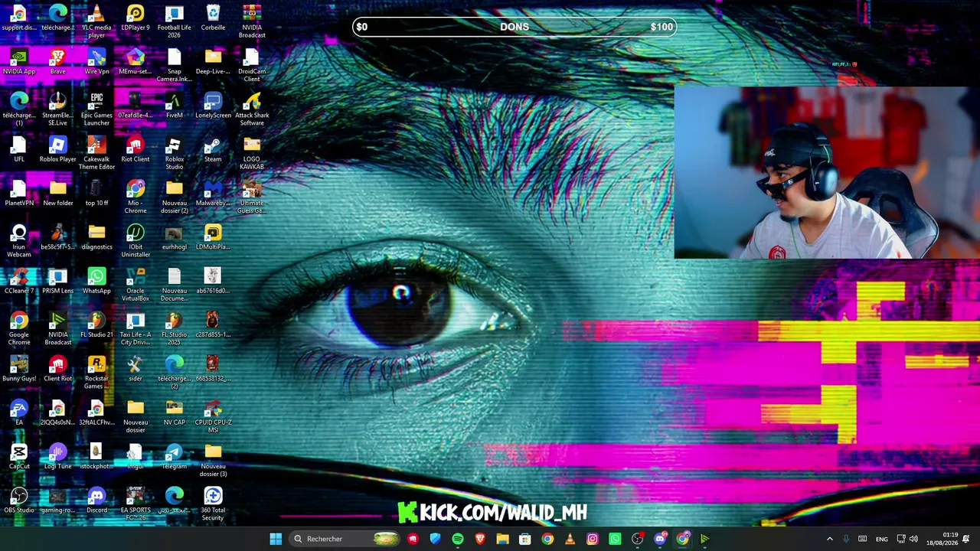Viewport: 980px width, 551px height.
Task: Open the New folder desktop folder
Action: click(x=58, y=194)
